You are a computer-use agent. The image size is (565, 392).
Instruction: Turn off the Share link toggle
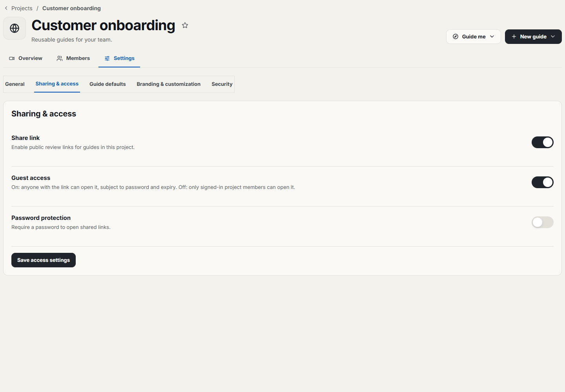[x=543, y=142]
